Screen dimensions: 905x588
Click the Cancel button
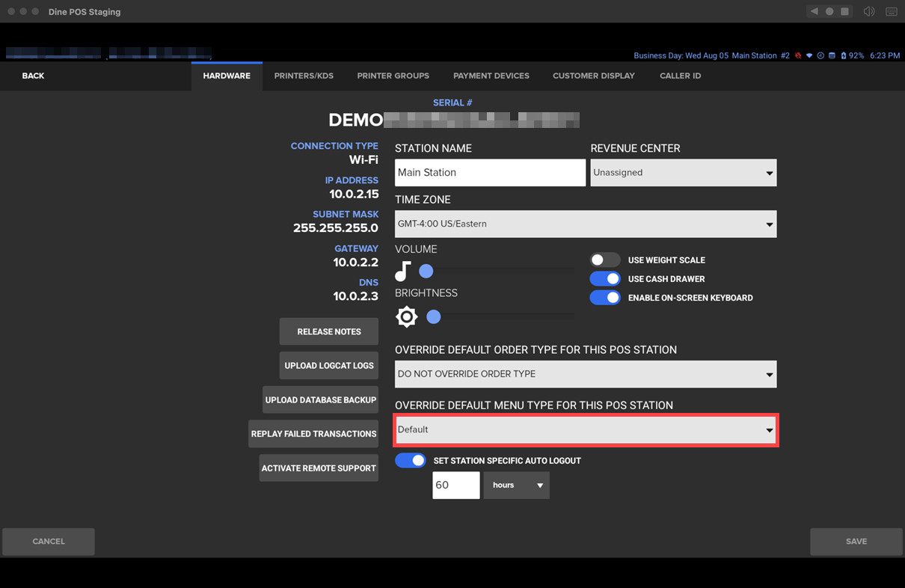49,542
